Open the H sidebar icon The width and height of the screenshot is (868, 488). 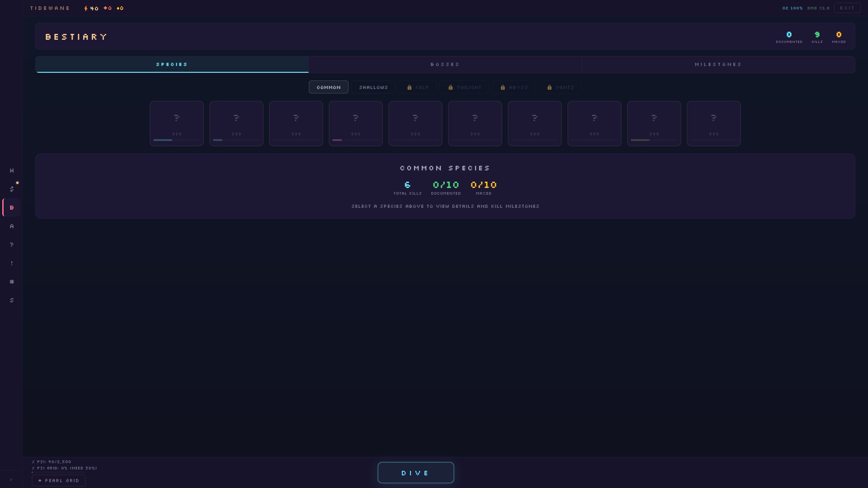coord(12,171)
